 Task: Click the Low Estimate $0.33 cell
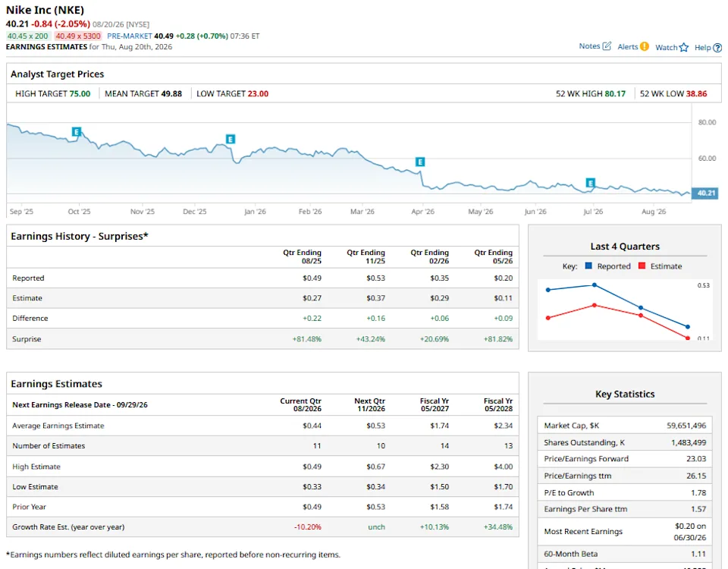(312, 487)
